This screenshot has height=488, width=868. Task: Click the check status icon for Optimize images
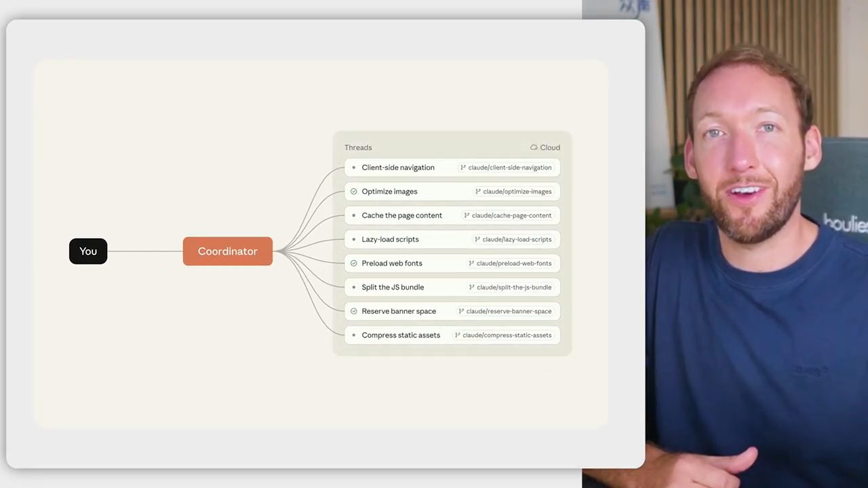tap(353, 191)
